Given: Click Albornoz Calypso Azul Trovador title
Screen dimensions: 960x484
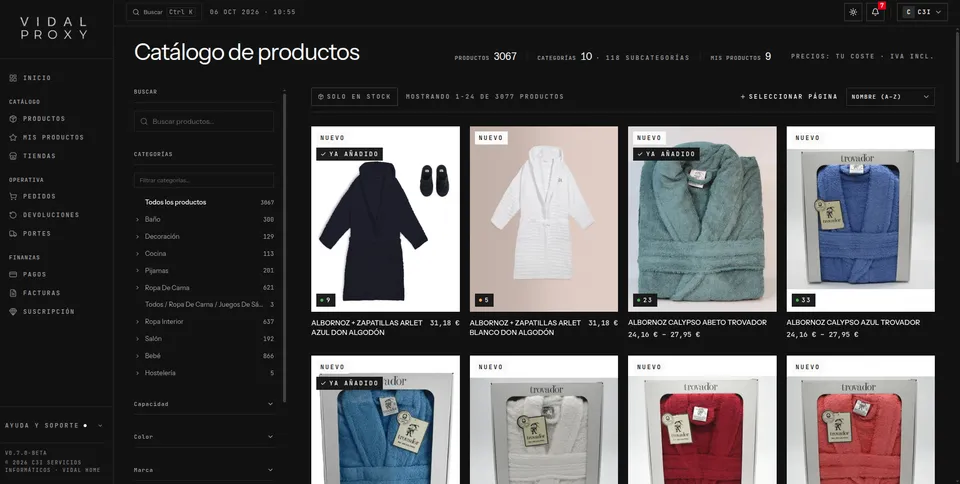Looking at the screenshot, I should [853, 322].
